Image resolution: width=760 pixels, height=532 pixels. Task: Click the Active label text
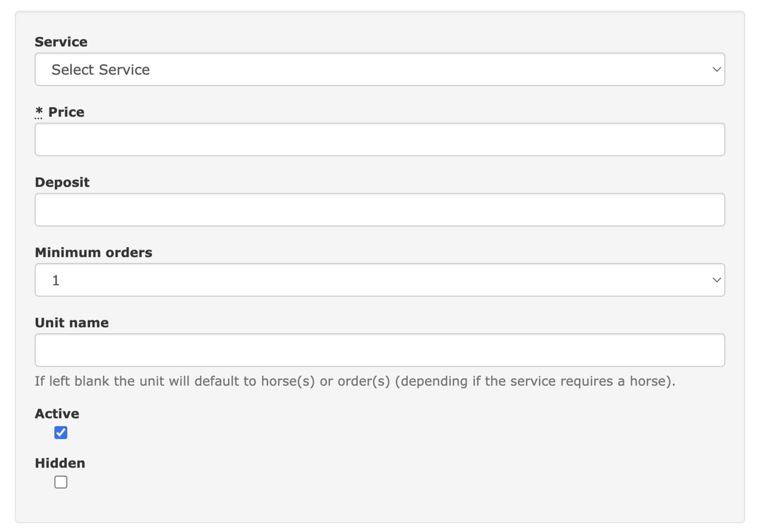[57, 414]
